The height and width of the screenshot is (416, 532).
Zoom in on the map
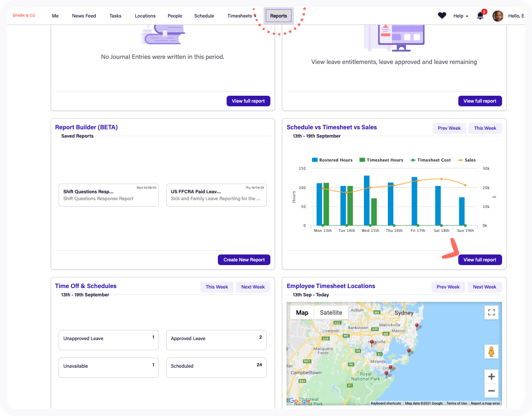pos(491,376)
